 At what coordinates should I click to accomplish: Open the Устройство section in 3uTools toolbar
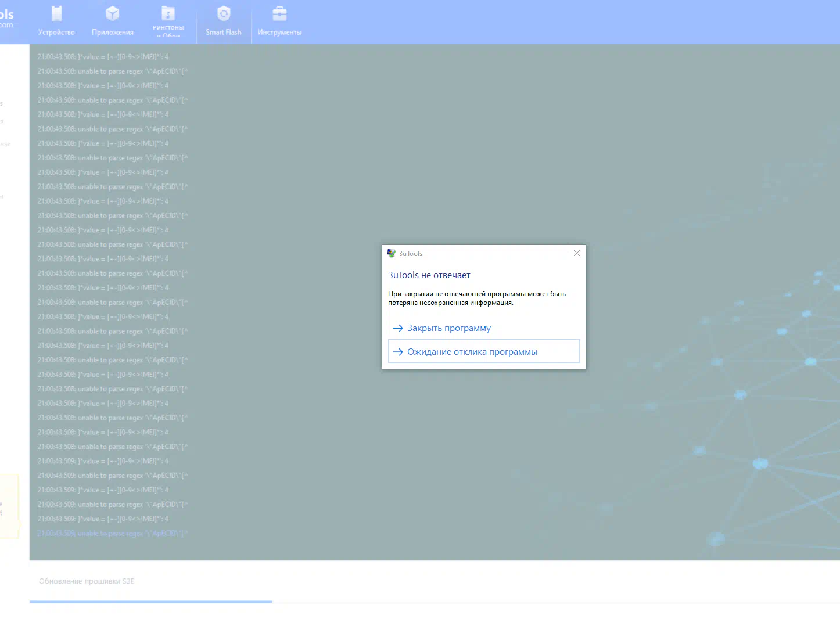[56, 21]
